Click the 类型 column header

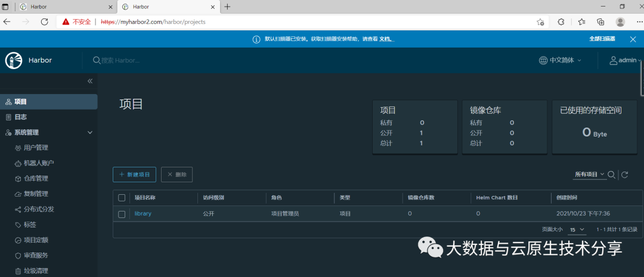coord(345,198)
